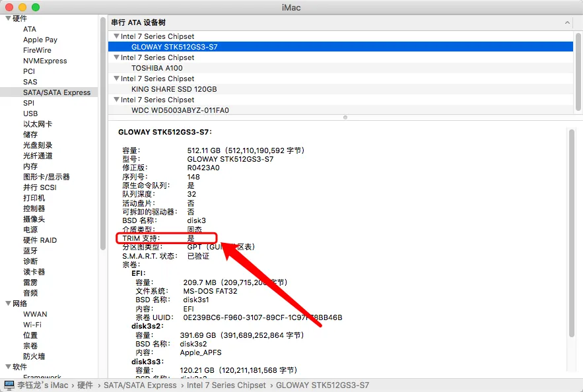583x392 pixels.
Task: Click the serial number value 148
Action: click(193, 177)
